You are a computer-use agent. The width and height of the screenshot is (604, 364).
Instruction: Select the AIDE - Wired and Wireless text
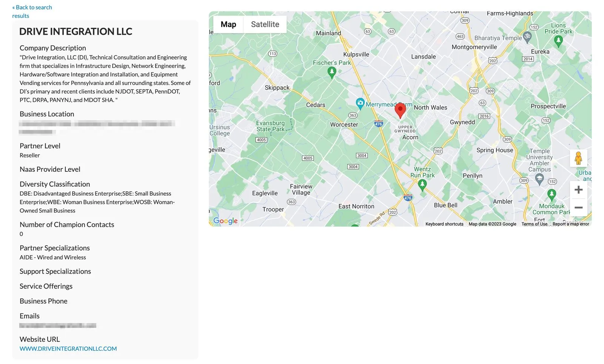pyautogui.click(x=53, y=257)
